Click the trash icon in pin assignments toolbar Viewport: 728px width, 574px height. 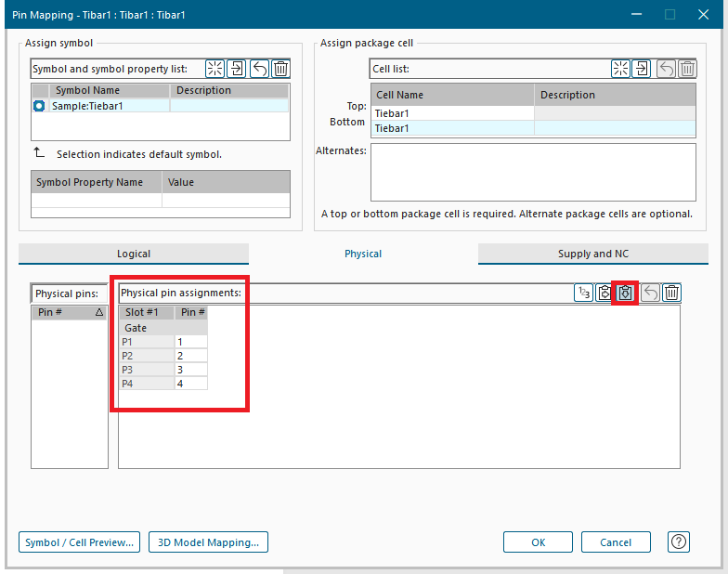pyautogui.click(x=671, y=293)
